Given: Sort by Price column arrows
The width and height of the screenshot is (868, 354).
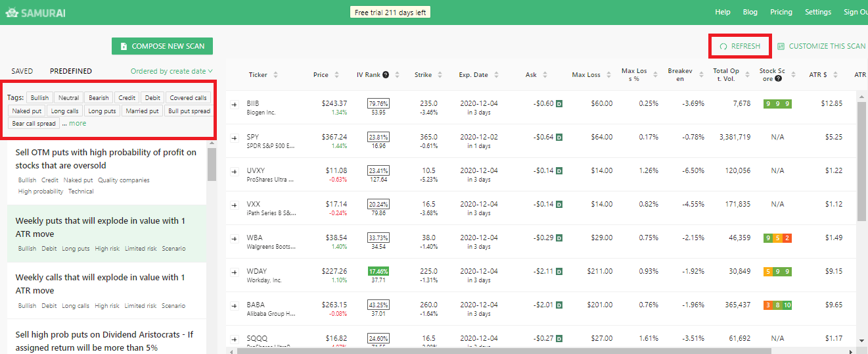Looking at the screenshot, I should [336, 75].
